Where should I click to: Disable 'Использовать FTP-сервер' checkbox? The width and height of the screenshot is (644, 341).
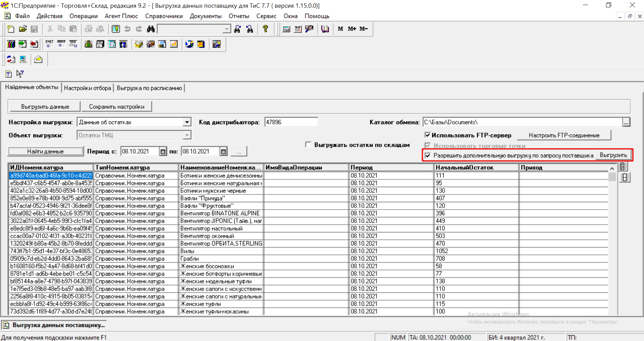tap(427, 135)
